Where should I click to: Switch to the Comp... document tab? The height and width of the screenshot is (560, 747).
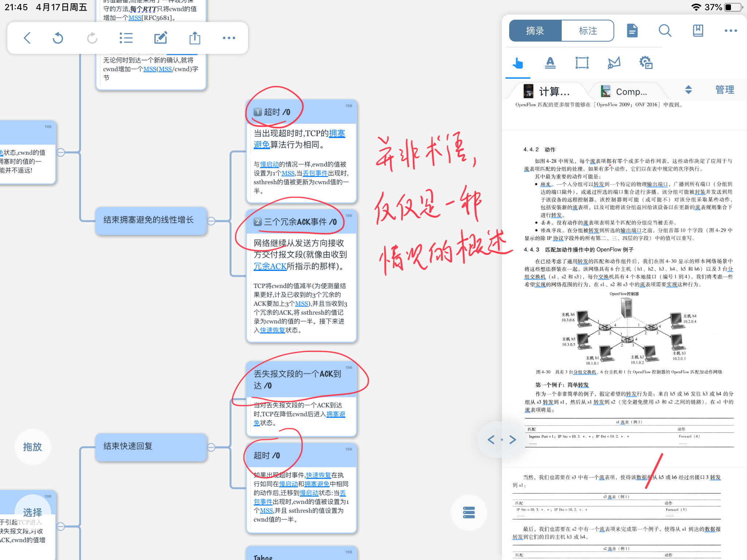click(624, 91)
